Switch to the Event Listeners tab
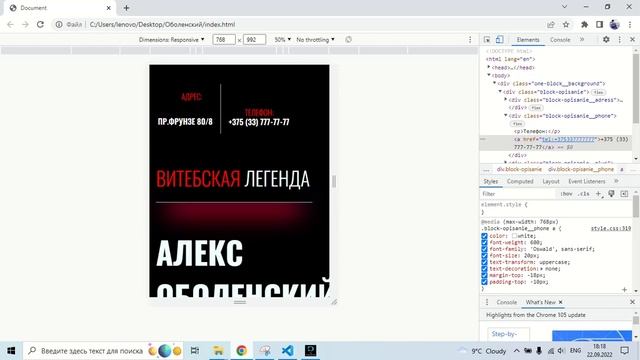The height and width of the screenshot is (360, 640). 587,181
